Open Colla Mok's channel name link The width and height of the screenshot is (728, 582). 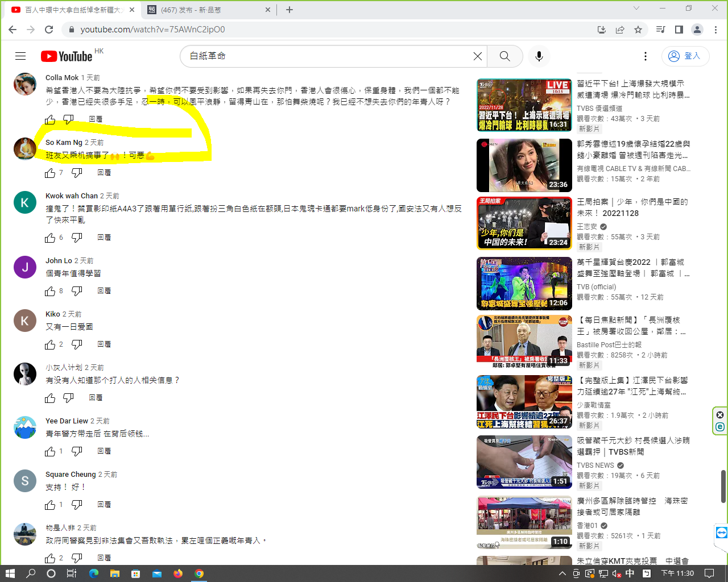coord(62,78)
